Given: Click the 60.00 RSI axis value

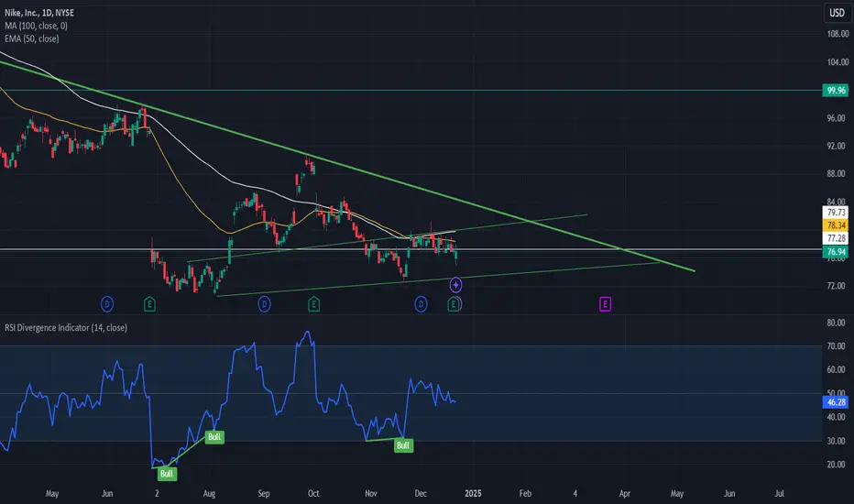Looking at the screenshot, I should coord(838,369).
